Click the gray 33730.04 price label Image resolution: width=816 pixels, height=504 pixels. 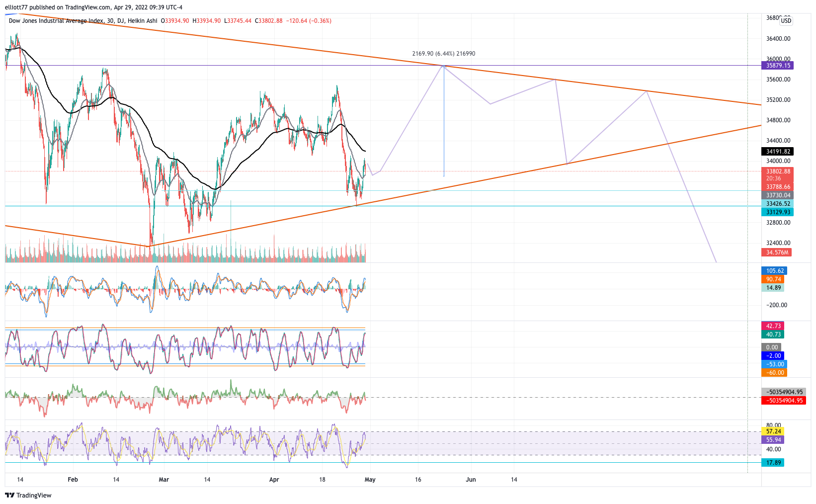778,195
